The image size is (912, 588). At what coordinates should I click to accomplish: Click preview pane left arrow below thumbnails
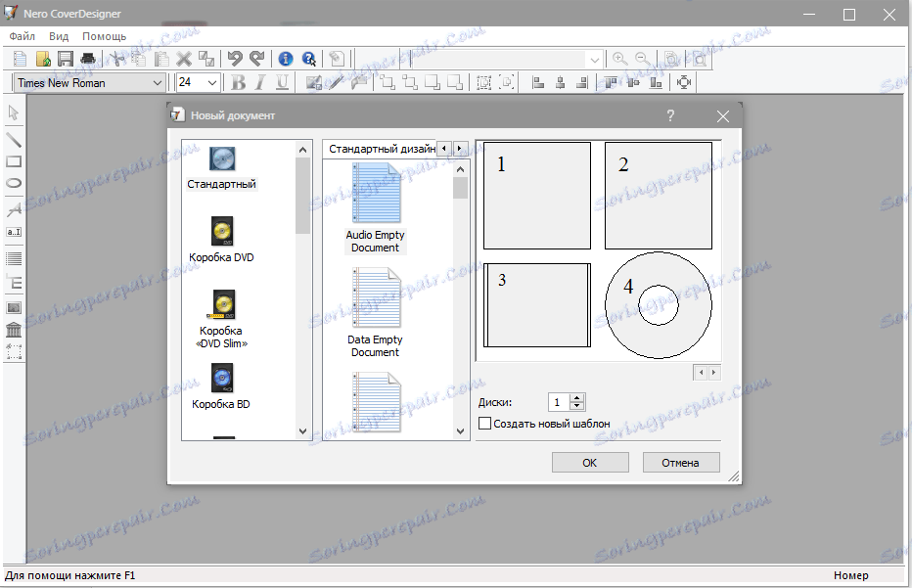click(x=701, y=372)
